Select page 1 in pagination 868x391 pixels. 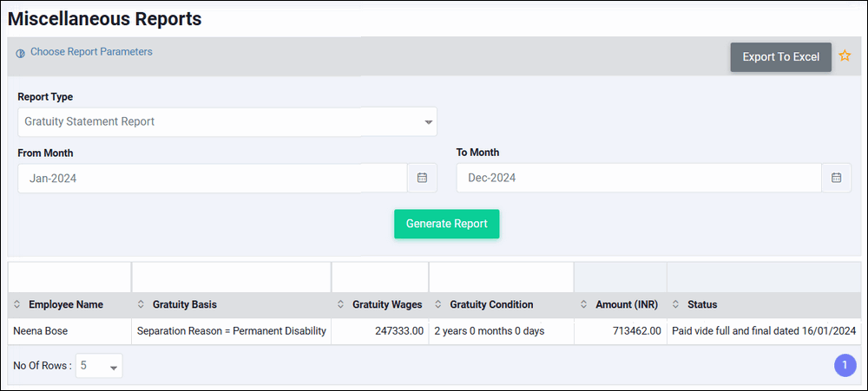845,365
